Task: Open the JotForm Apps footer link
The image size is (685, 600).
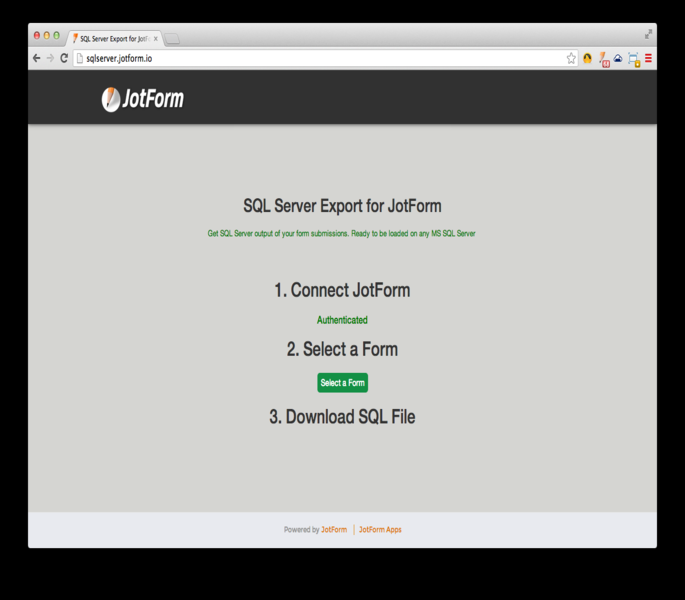Action: click(x=380, y=530)
